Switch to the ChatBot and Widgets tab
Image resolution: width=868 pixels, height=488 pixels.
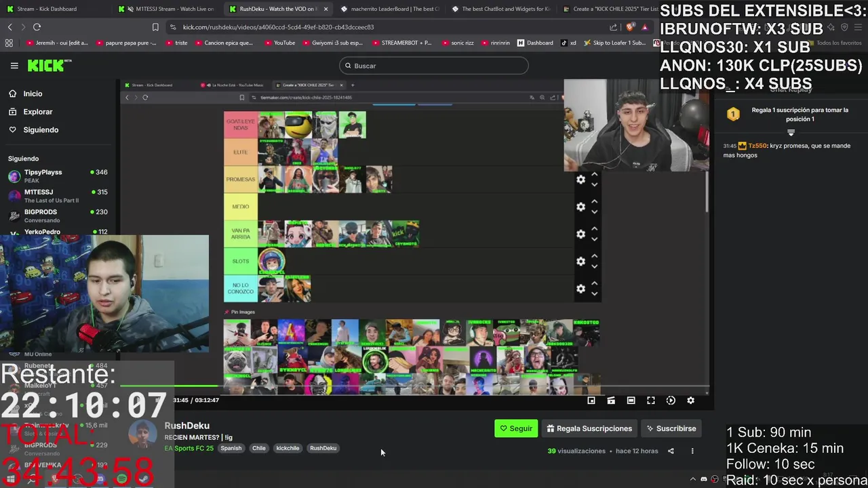[500, 9]
